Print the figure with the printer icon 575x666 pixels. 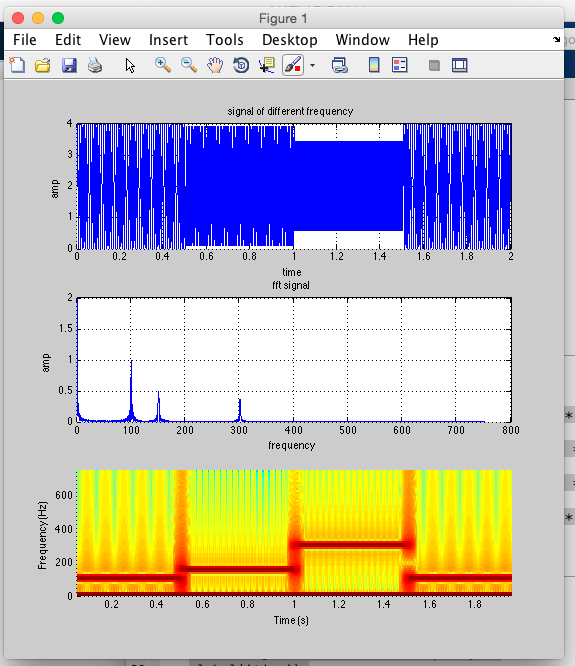(95, 65)
